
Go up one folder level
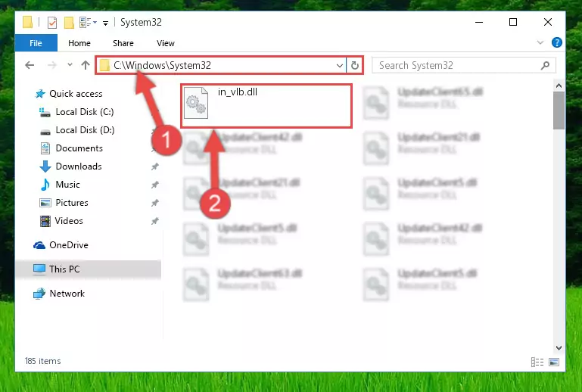tap(86, 65)
